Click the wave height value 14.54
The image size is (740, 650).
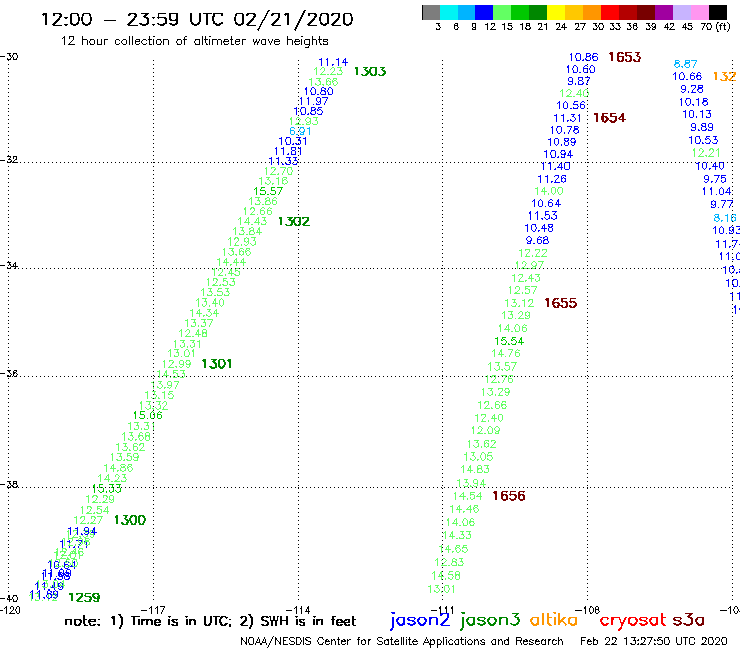click(467, 496)
